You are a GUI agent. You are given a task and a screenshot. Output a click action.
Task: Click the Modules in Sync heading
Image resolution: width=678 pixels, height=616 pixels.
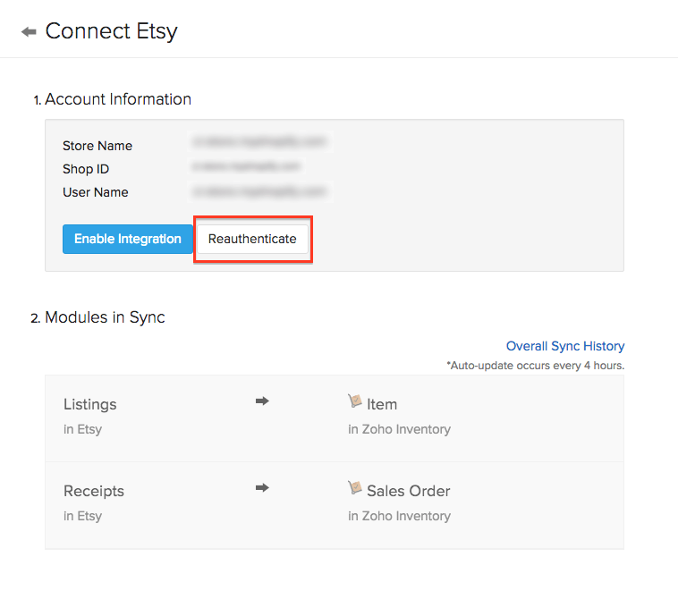(x=105, y=317)
